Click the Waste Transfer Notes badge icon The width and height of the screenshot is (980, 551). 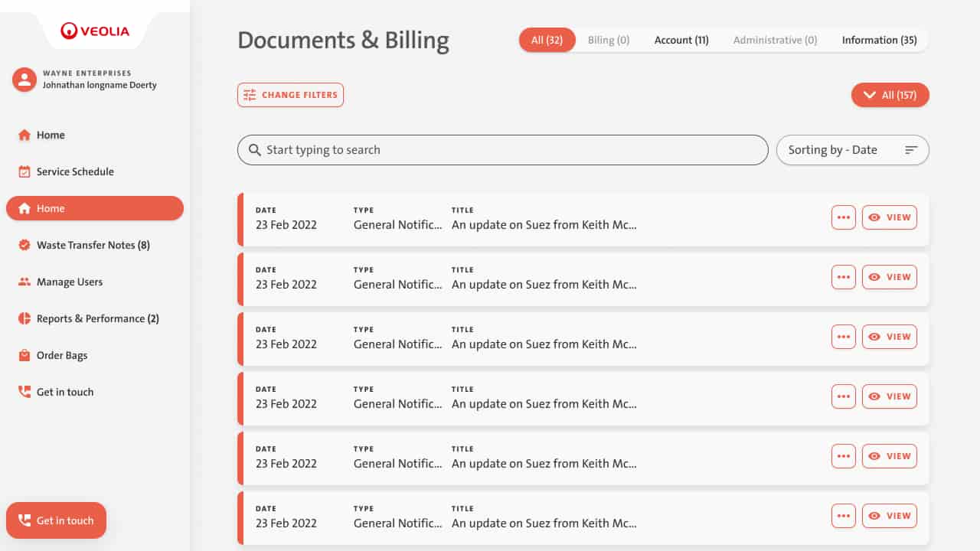tap(24, 246)
